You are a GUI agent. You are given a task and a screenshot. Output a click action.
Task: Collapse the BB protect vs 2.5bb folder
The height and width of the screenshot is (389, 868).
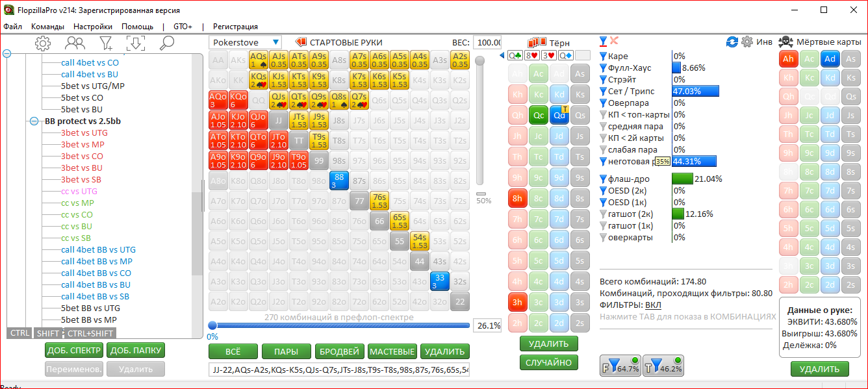(34, 121)
